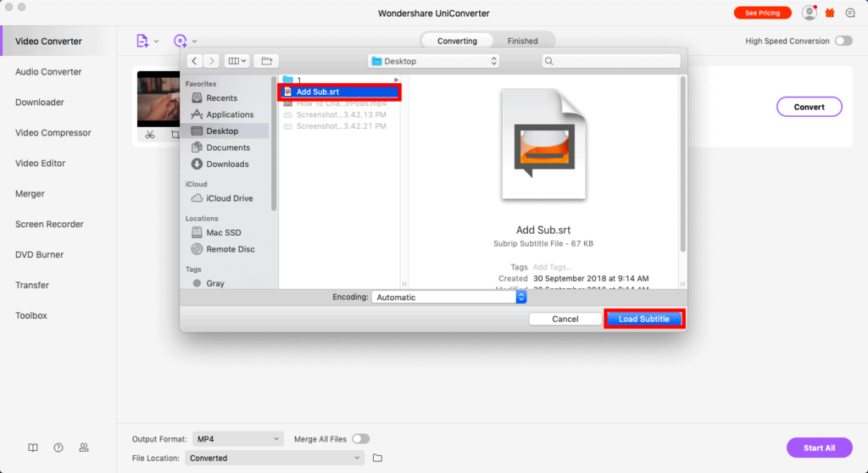The image size is (868, 473).
Task: Open the user guide book icon
Action: (x=33, y=448)
